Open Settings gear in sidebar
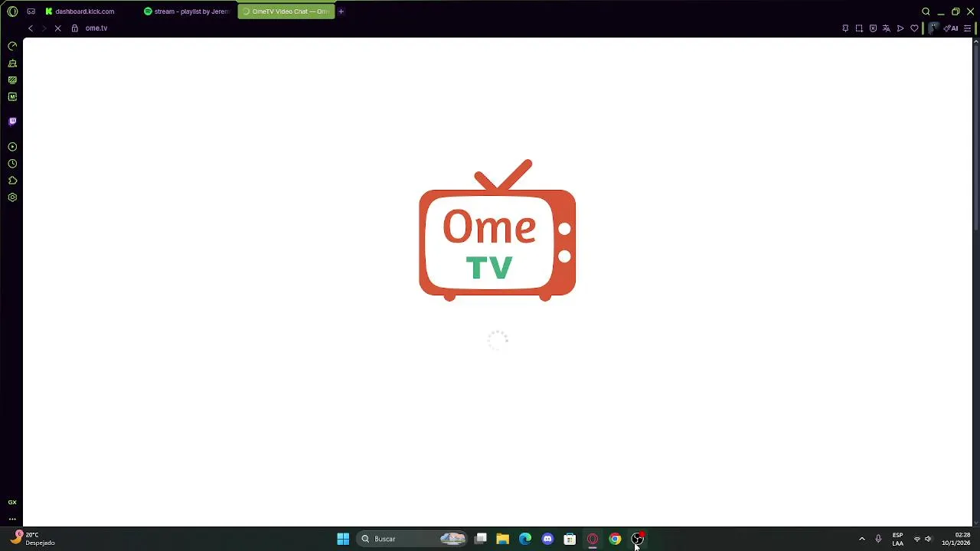 click(x=12, y=197)
